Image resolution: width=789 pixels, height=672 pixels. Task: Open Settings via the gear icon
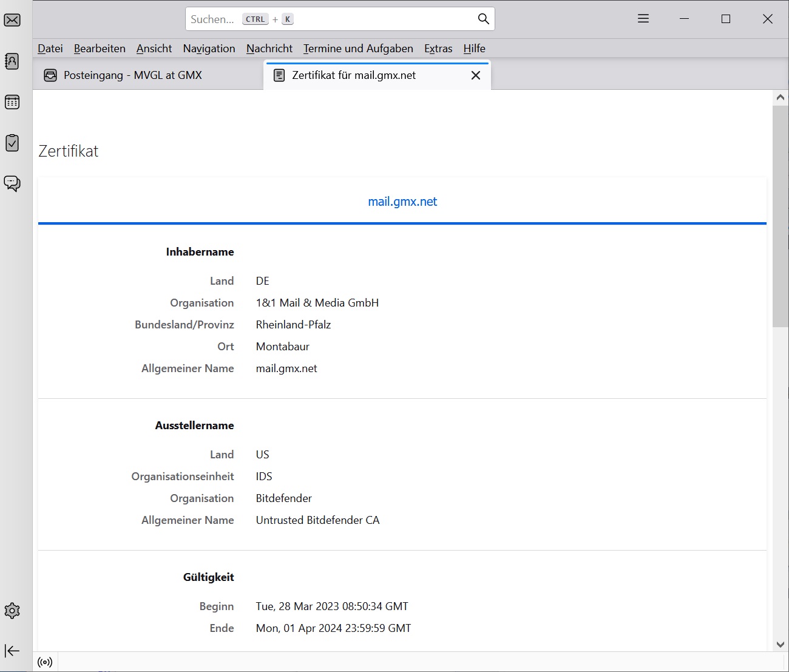(x=12, y=611)
